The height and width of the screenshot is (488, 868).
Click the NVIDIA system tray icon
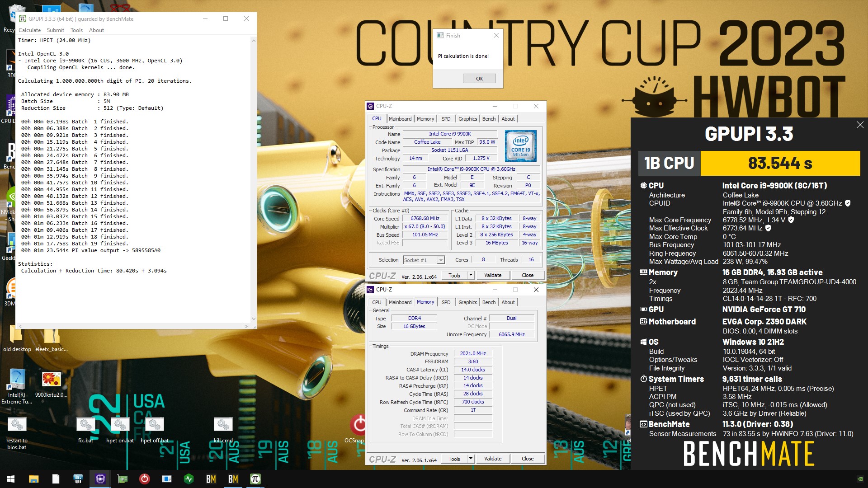860,479
